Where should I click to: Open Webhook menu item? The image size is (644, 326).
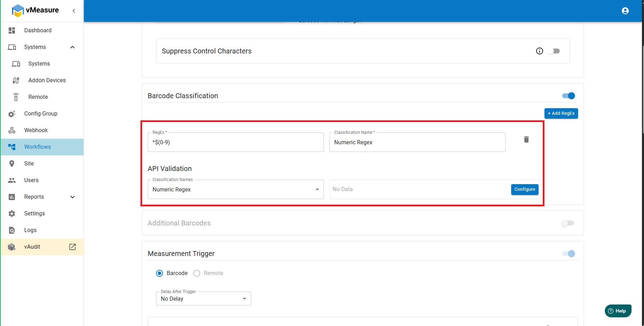42,130
